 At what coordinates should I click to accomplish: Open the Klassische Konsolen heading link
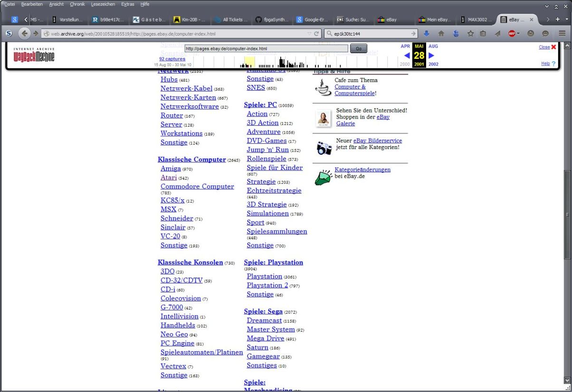[190, 262]
